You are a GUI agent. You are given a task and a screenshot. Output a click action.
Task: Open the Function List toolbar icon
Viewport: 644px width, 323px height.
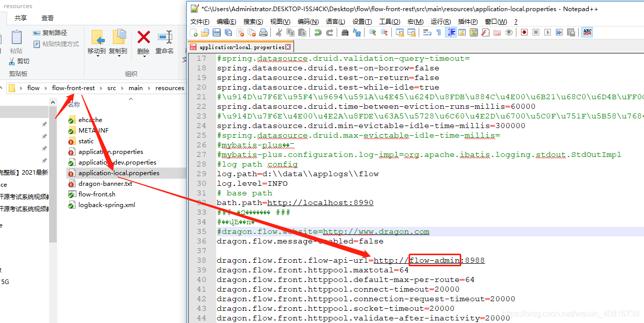485,32
